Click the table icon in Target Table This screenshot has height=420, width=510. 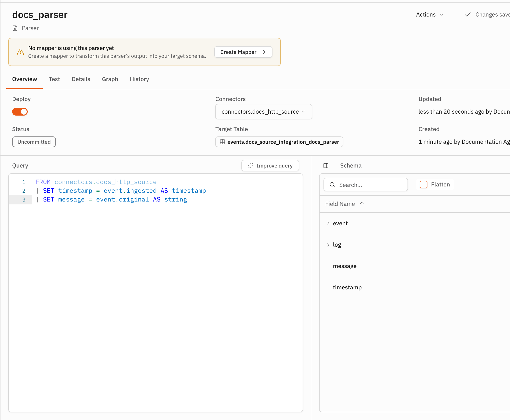(x=222, y=142)
